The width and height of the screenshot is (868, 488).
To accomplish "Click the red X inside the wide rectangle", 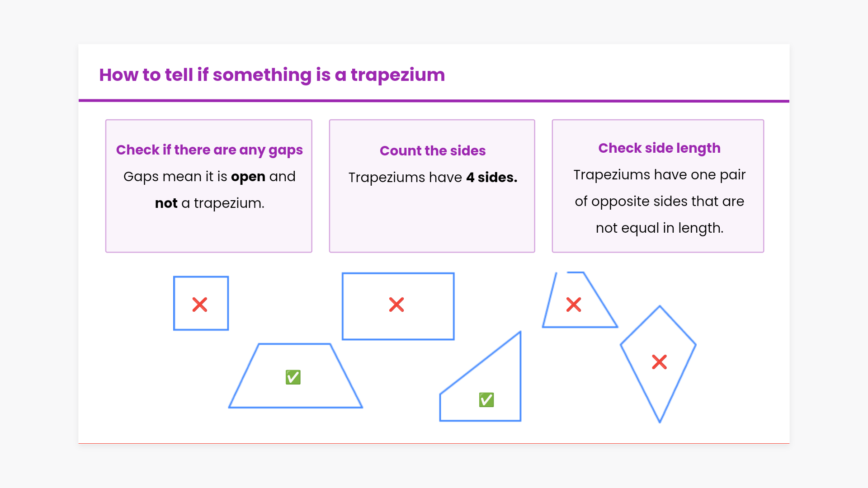I will pyautogui.click(x=396, y=305).
